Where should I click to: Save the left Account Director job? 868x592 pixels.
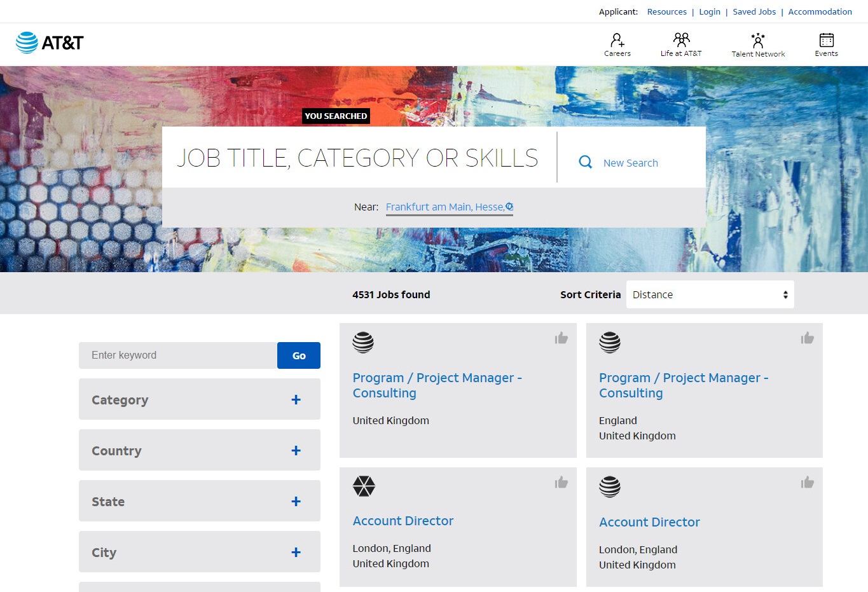pos(561,483)
